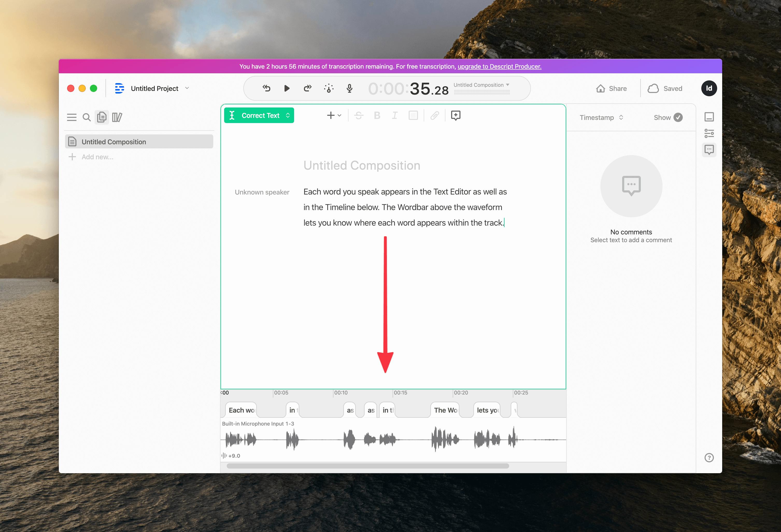Select the microphone record icon

tap(351, 89)
